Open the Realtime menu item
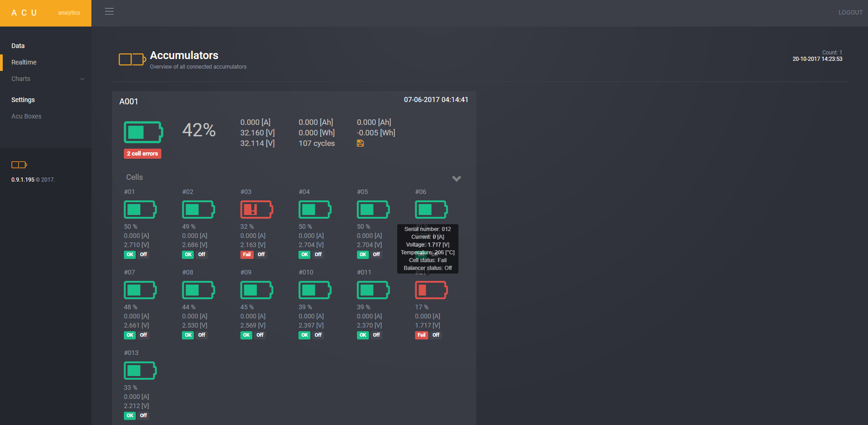 46,62
